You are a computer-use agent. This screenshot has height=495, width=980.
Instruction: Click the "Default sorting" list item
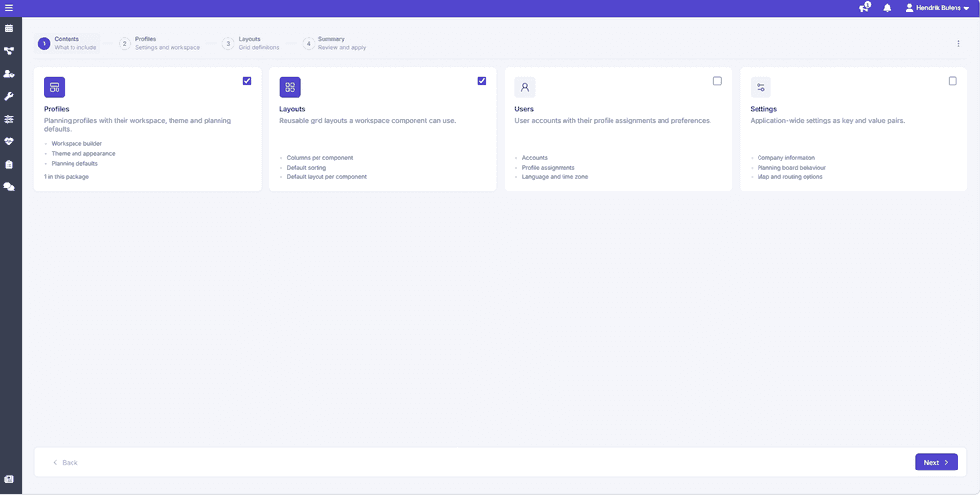coord(306,168)
